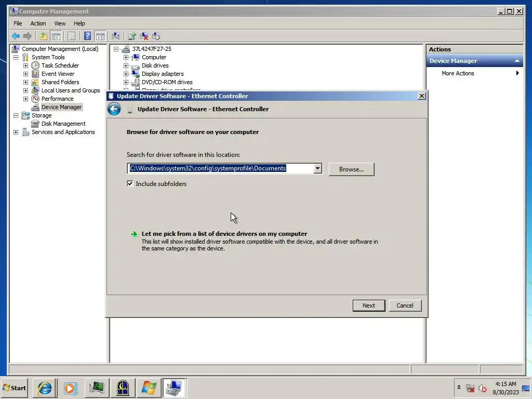Viewport: 532px width, 399px height.
Task: Expand DVD/CD-ROM drives device category
Action: [126, 82]
